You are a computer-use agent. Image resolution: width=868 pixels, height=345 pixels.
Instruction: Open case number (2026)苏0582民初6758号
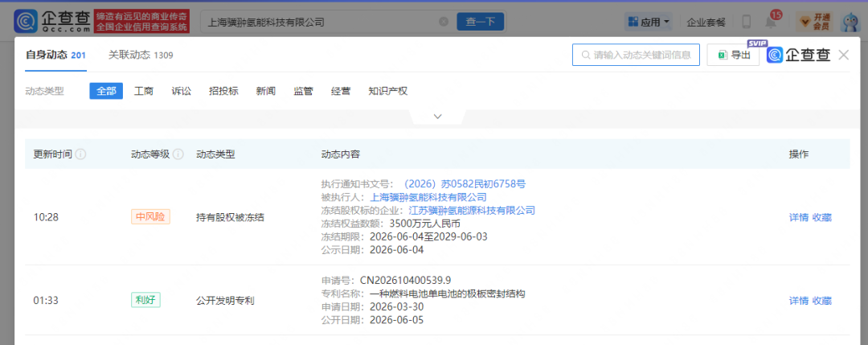[464, 184]
